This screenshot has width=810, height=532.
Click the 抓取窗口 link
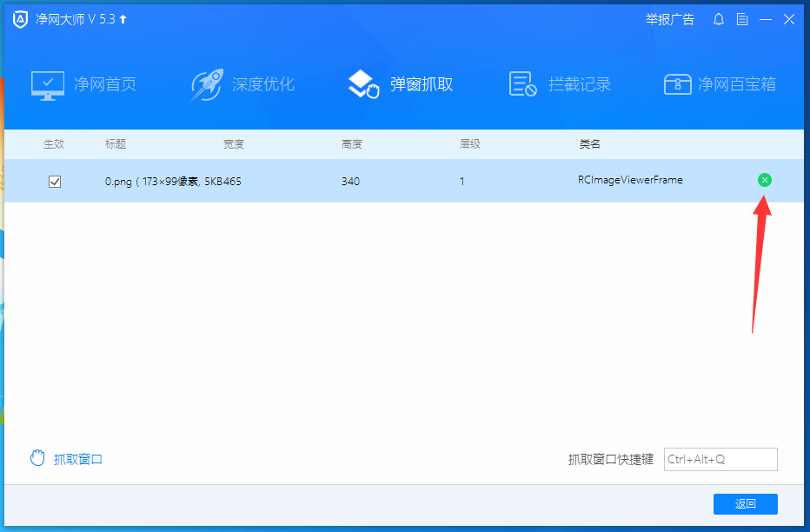(76, 457)
